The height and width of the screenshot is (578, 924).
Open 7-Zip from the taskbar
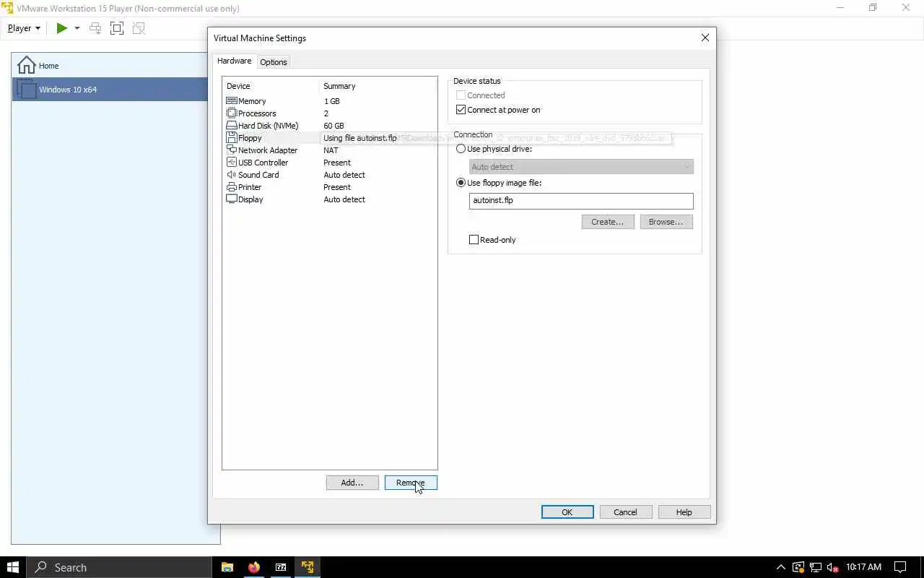[x=281, y=567]
